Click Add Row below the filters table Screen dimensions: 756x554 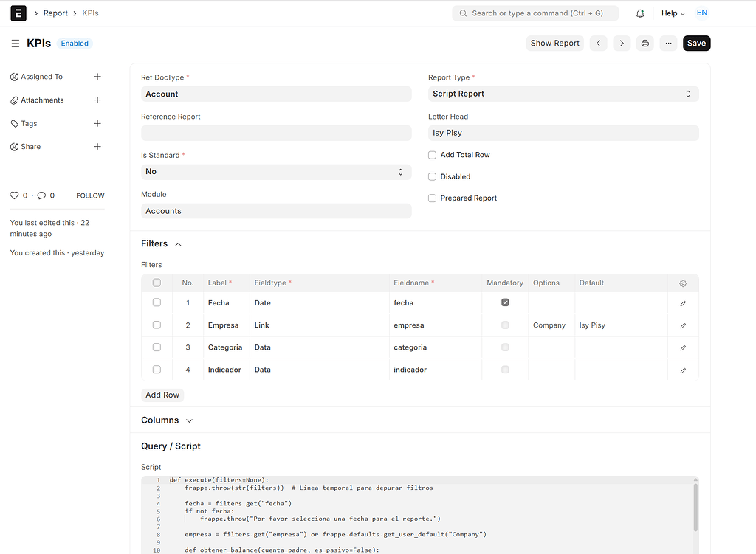(162, 395)
